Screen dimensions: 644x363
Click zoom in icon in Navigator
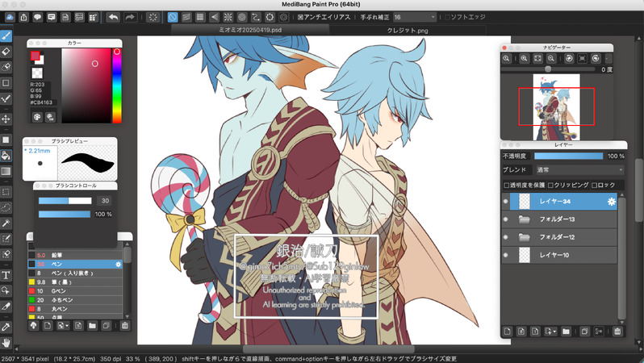(x=524, y=59)
